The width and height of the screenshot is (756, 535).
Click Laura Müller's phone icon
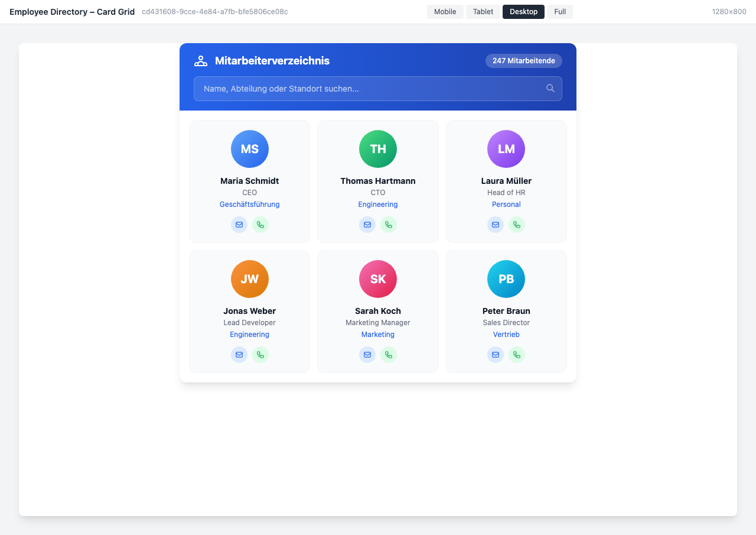coord(517,225)
